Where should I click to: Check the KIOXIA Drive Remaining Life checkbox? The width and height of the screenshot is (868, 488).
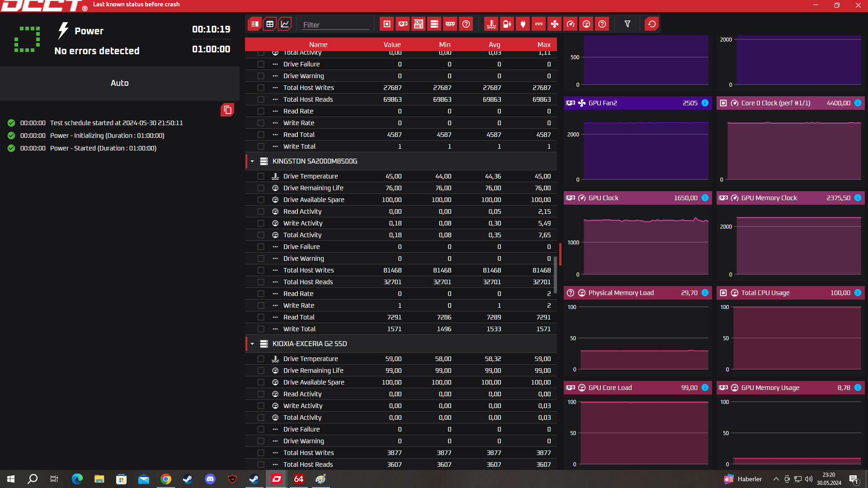pyautogui.click(x=261, y=371)
